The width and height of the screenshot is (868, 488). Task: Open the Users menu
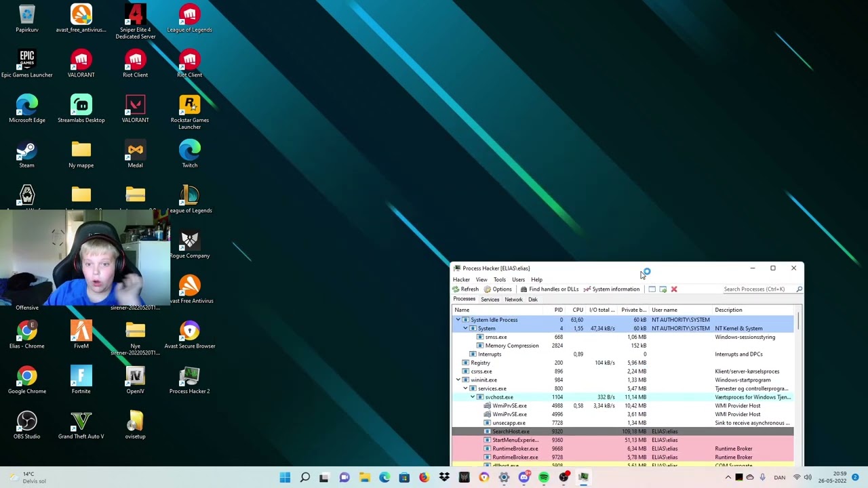[x=519, y=279]
